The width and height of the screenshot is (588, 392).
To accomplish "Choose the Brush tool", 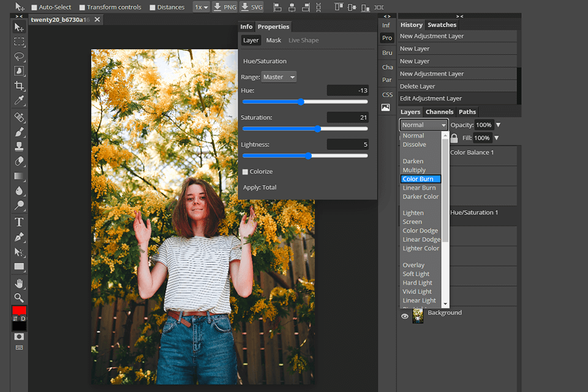I will [x=19, y=131].
